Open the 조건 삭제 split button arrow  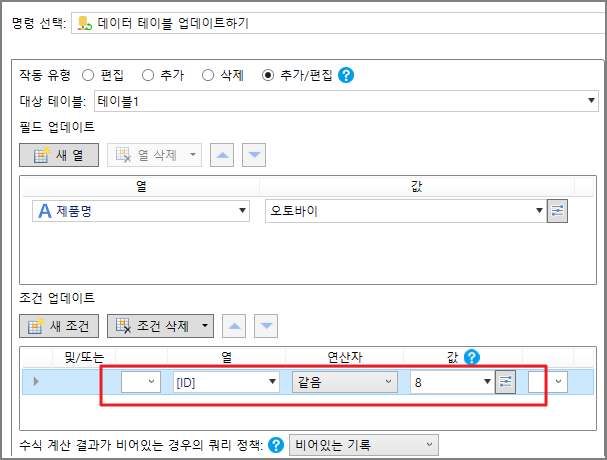click(205, 325)
